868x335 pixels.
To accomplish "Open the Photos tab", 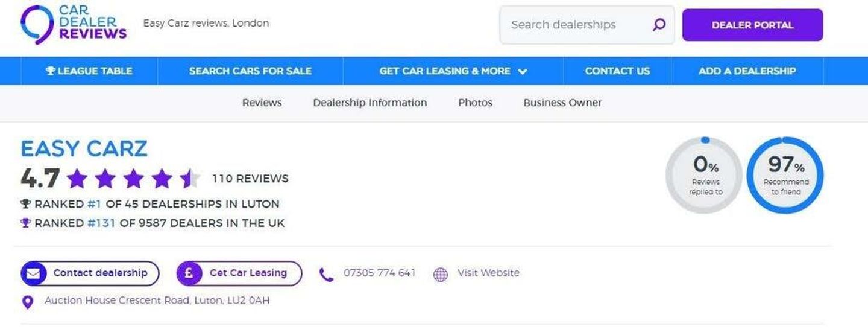I will (x=475, y=103).
